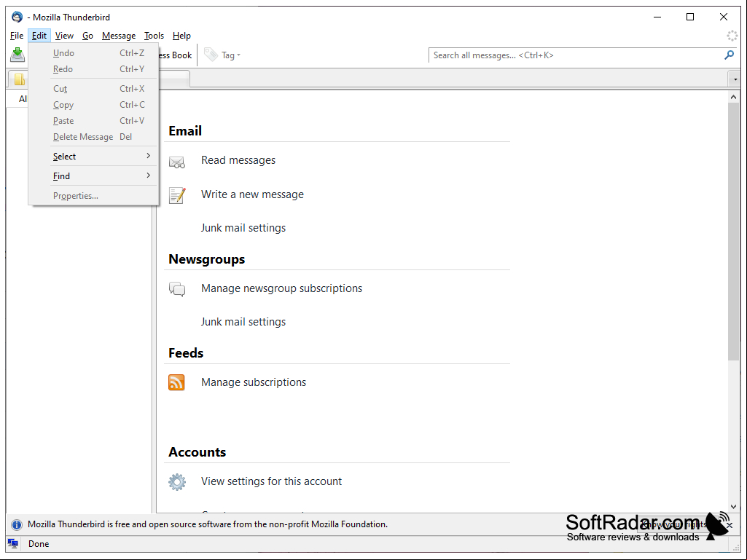
Task: Open the Message menu
Action: (x=119, y=36)
